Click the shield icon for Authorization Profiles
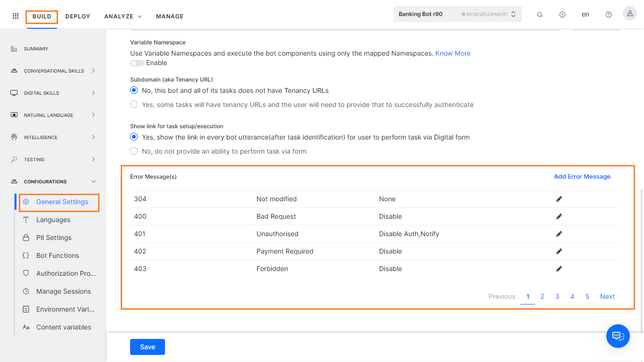The height and width of the screenshot is (362, 644). click(27, 273)
